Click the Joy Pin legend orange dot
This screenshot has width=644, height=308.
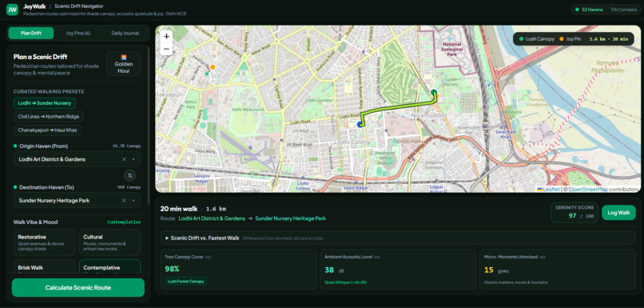562,39
